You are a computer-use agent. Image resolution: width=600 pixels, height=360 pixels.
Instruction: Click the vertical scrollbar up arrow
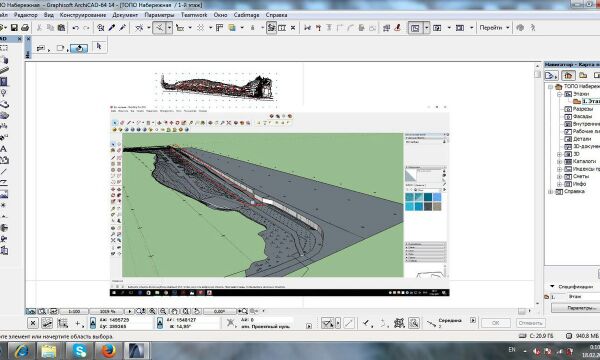pyautogui.click(x=538, y=67)
